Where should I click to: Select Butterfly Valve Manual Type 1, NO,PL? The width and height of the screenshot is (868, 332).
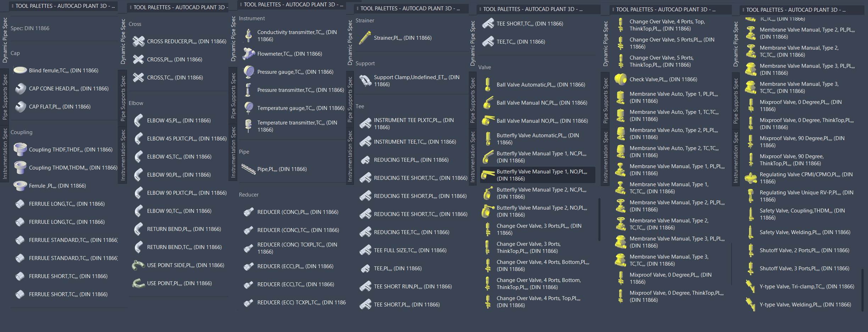tap(538, 175)
